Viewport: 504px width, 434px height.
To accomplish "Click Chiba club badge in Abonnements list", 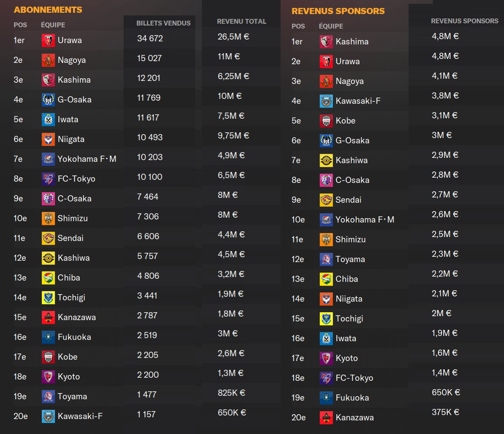I will 48,278.
